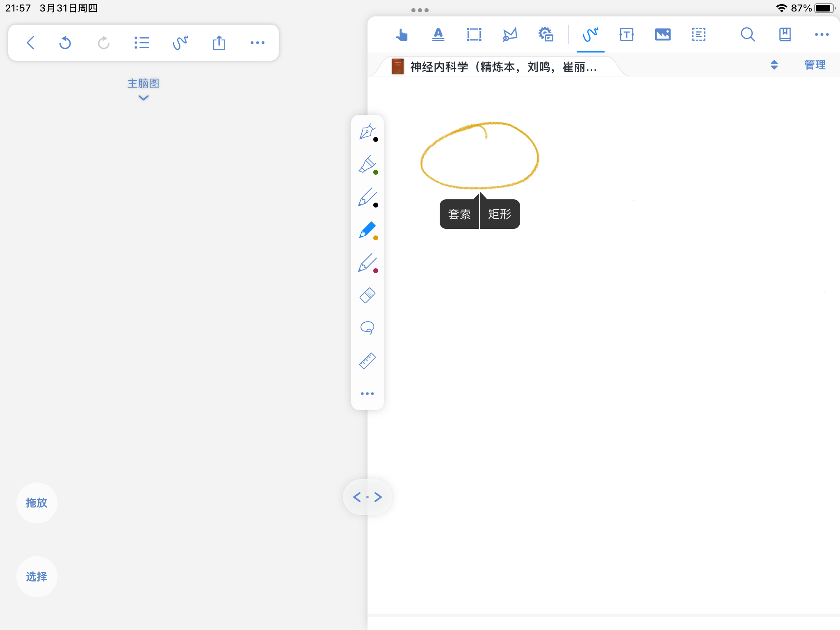Click the 管理 manage button
This screenshot has height=630, width=840.
815,65
